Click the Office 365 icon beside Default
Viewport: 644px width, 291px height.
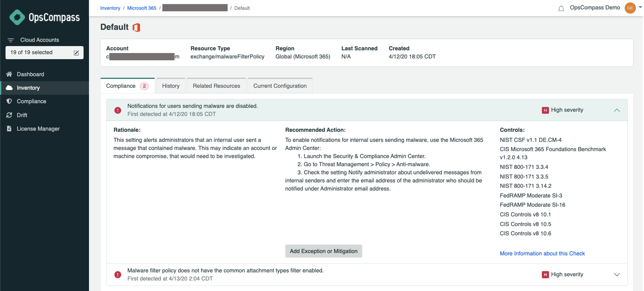[137, 27]
